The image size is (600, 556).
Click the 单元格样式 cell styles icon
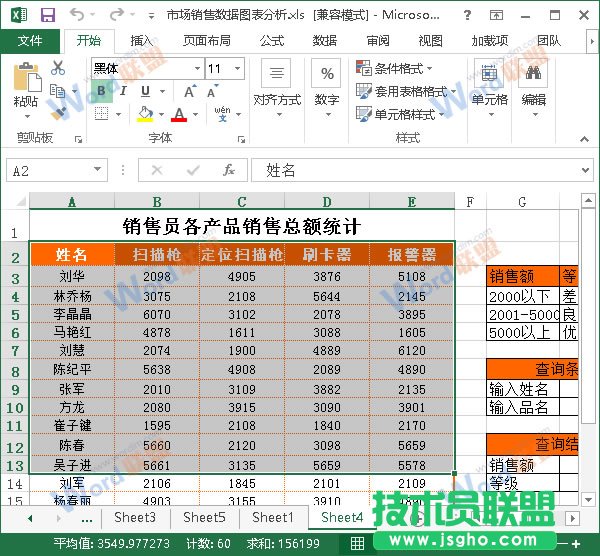[364, 114]
